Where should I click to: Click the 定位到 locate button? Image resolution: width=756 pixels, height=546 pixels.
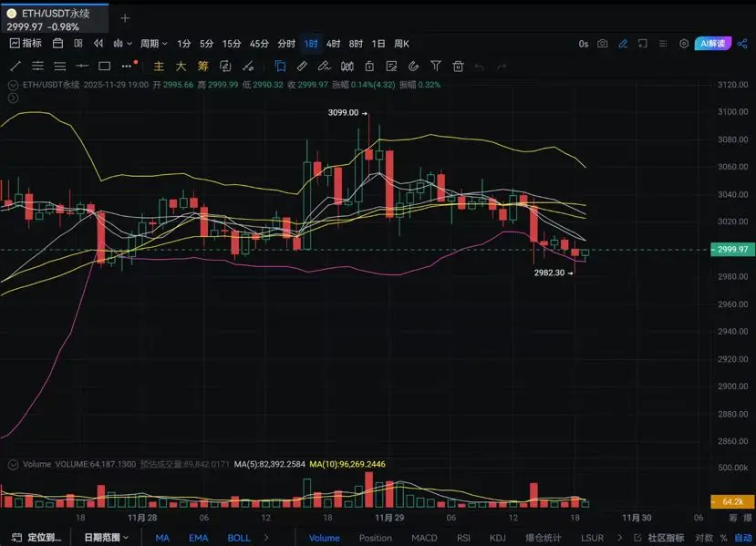(x=36, y=537)
